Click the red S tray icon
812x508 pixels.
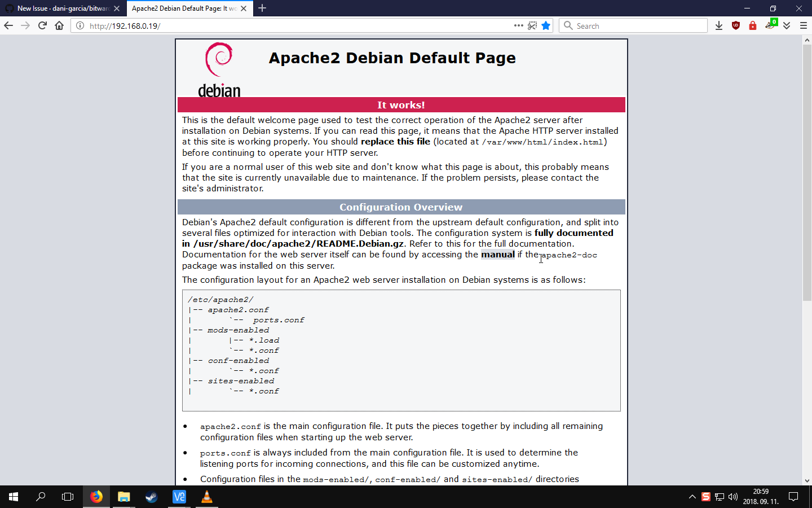tap(706, 497)
